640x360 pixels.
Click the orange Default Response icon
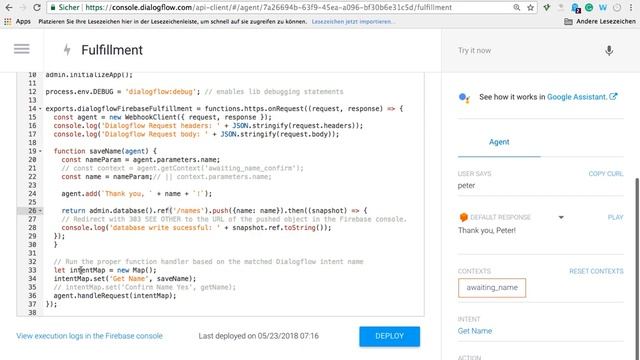[463, 217]
